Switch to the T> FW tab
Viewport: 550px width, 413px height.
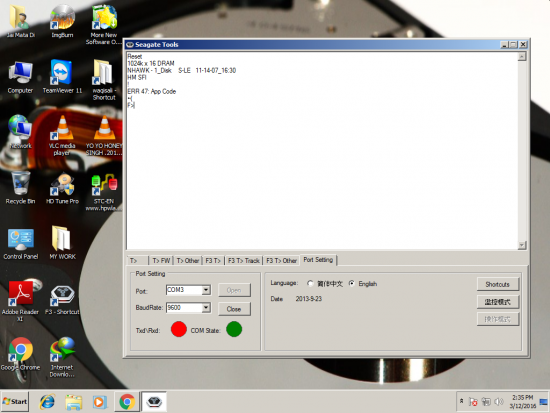tap(161, 260)
